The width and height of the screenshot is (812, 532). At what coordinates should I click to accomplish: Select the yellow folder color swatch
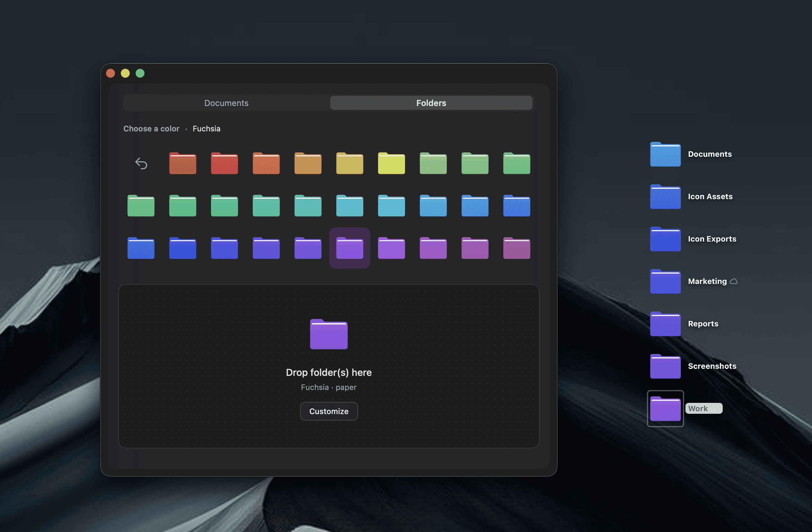coord(391,164)
